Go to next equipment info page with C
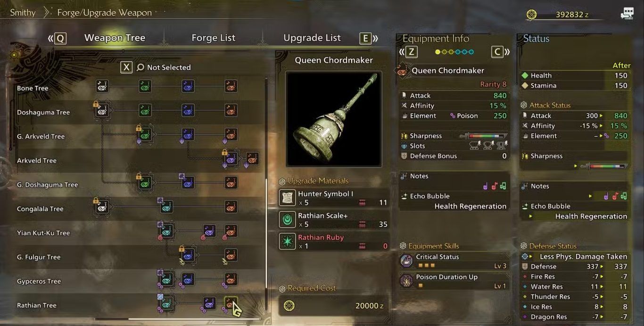This screenshot has height=326, width=644. [497, 52]
